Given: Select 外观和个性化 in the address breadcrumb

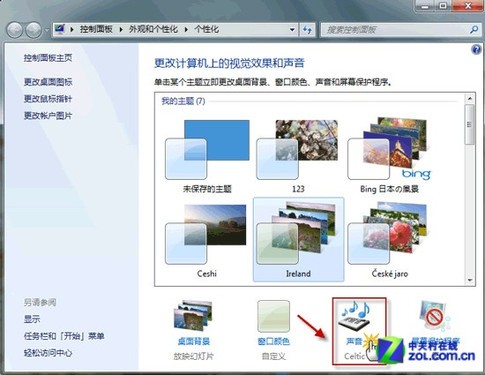Looking at the screenshot, I should point(153,29).
